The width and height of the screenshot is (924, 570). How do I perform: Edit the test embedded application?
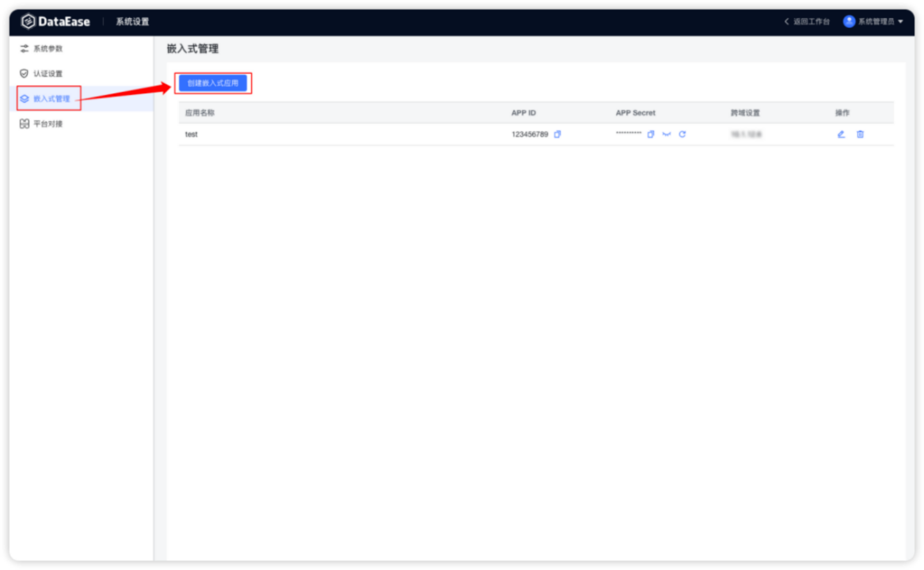[x=841, y=135]
